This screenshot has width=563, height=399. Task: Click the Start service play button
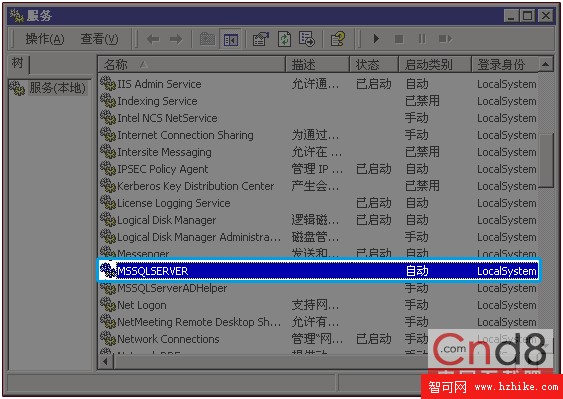coord(376,39)
